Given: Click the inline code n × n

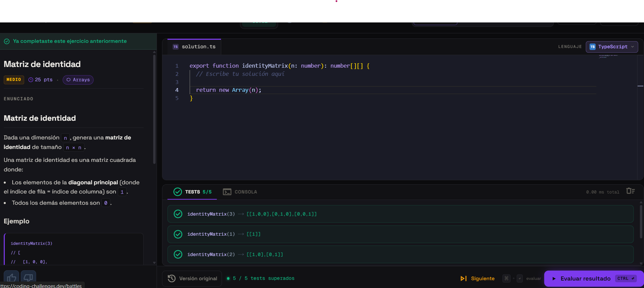Looking at the screenshot, I should pos(74,148).
